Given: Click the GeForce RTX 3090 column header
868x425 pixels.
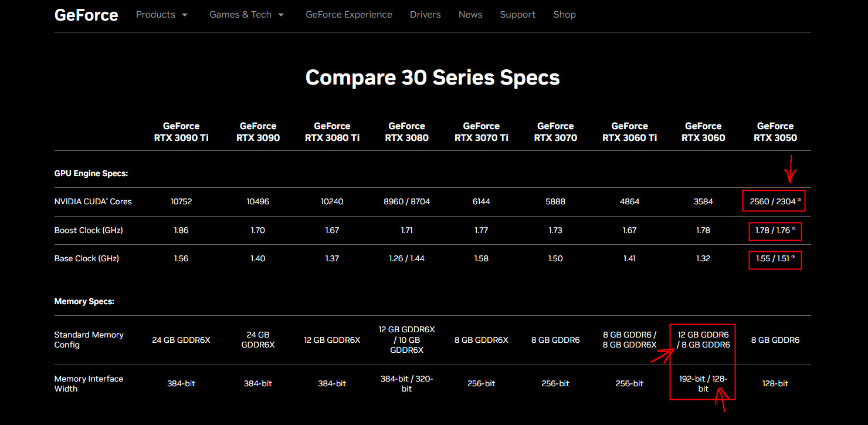Looking at the screenshot, I should 258,132.
